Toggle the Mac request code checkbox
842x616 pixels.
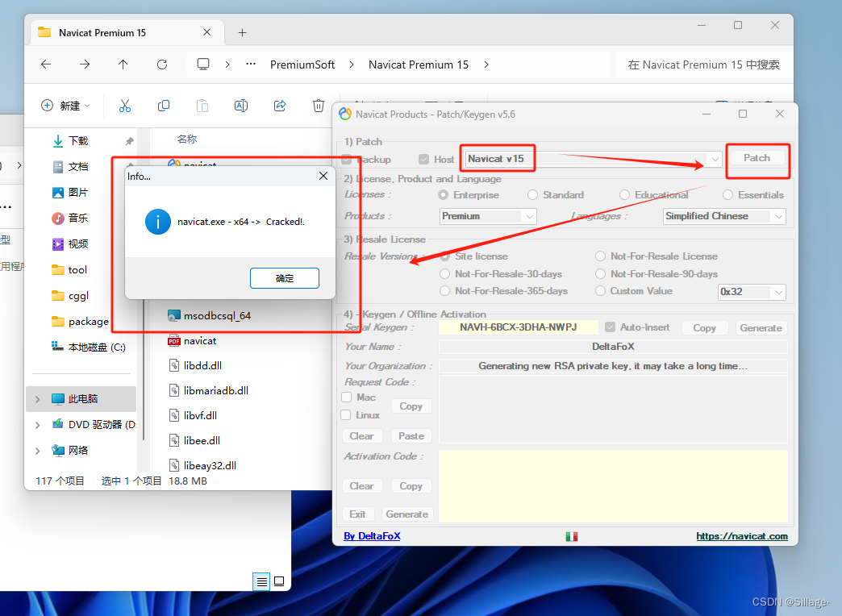coord(346,397)
